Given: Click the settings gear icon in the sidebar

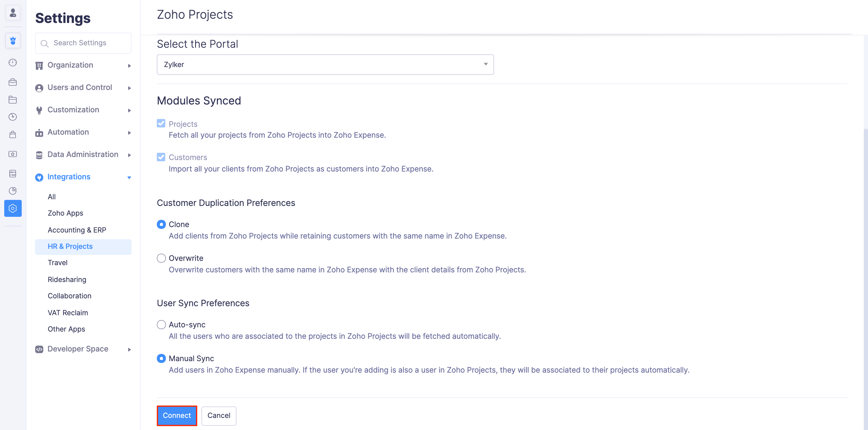Looking at the screenshot, I should 13,208.
